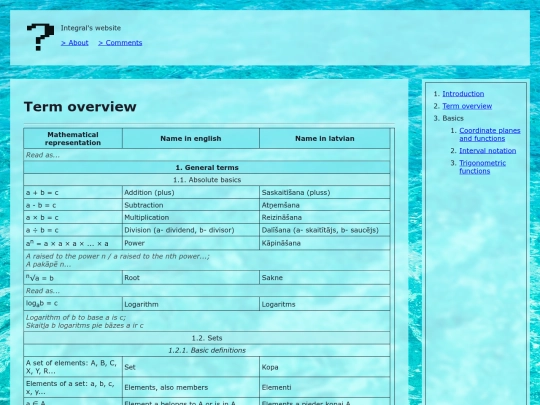Click the 'Subtraction' cell
This screenshot has width=540, height=405.
point(191,205)
